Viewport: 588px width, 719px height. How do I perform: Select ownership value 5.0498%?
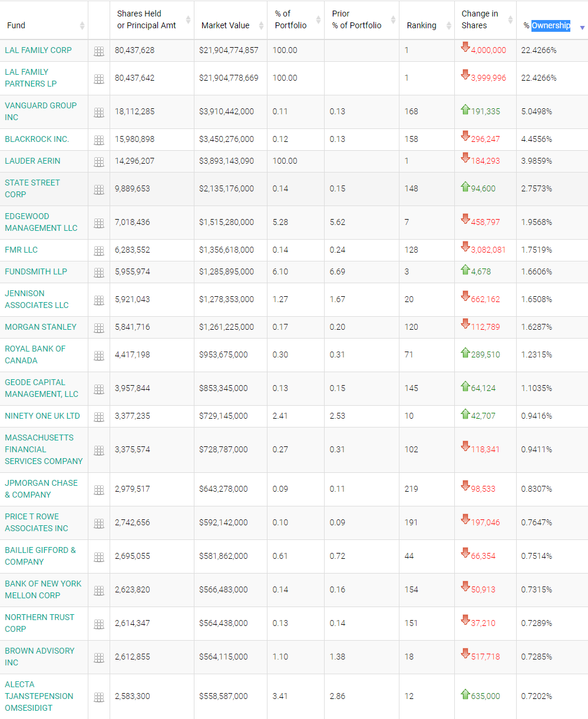coord(537,111)
